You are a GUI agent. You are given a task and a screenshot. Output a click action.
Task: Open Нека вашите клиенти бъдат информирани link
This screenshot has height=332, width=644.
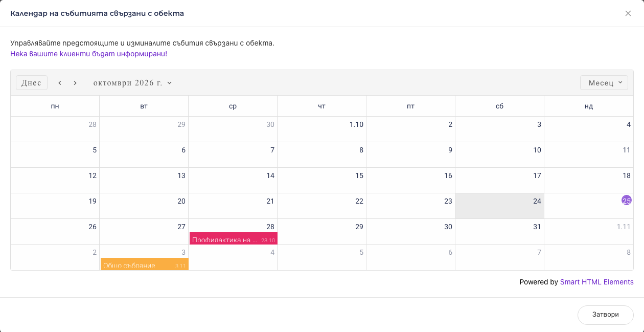coord(88,54)
